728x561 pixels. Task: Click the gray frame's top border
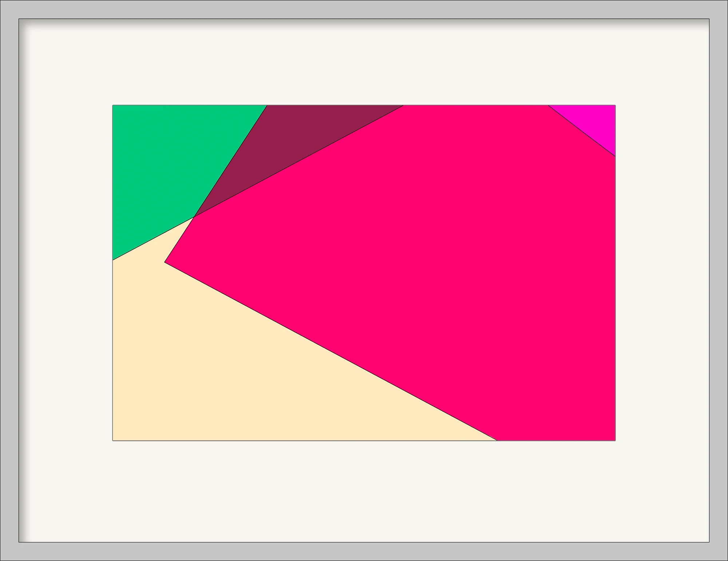point(364,9)
